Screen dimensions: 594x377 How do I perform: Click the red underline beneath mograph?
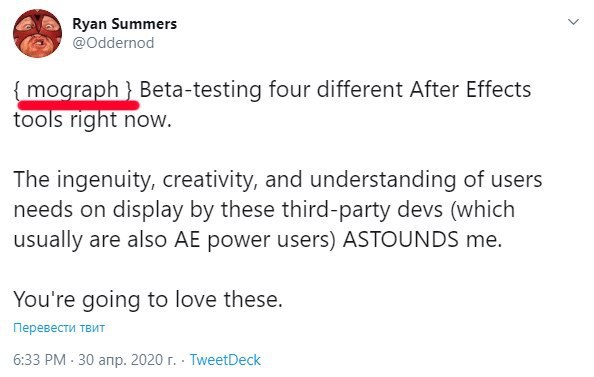tap(78, 104)
